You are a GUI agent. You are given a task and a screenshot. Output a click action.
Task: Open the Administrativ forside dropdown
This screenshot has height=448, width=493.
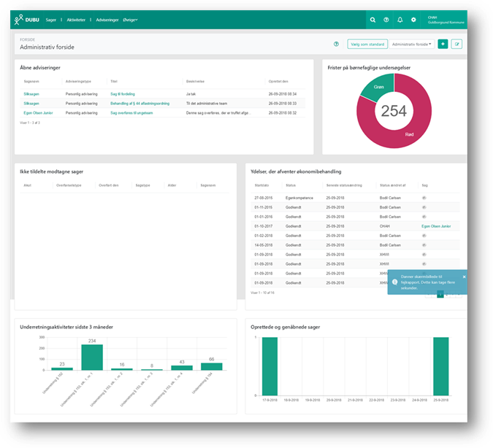(x=412, y=45)
